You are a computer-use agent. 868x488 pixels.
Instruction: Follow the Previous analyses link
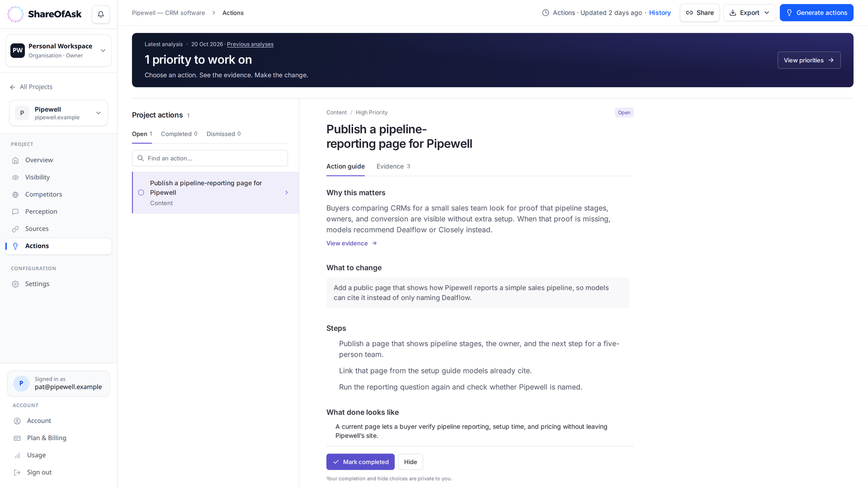coord(250,44)
